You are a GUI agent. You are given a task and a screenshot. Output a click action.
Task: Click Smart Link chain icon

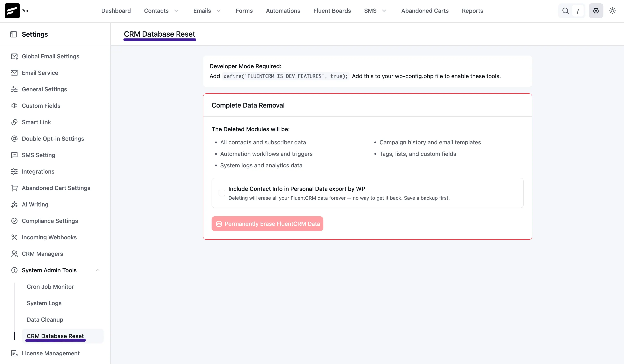tap(14, 122)
